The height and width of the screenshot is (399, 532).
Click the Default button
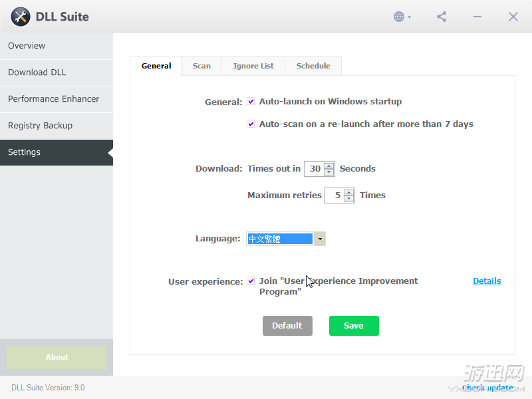pos(287,326)
